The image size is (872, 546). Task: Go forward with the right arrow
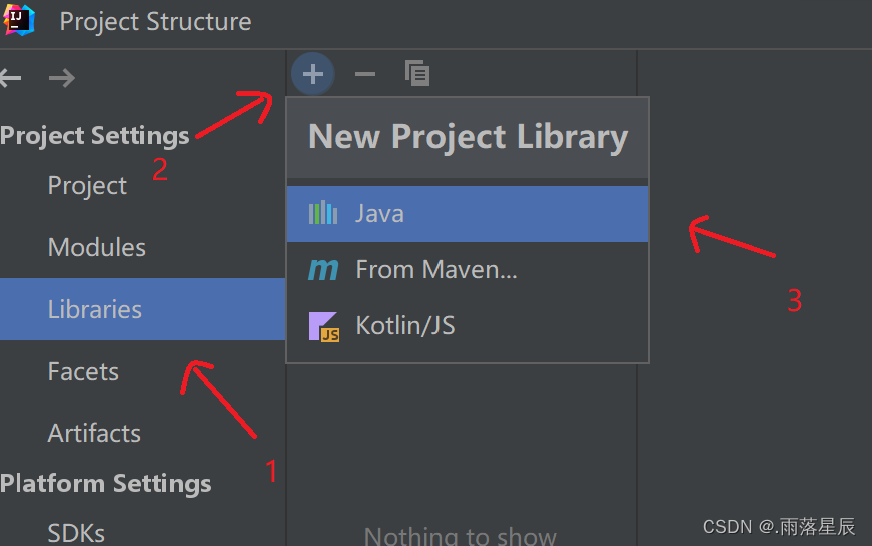click(x=62, y=78)
